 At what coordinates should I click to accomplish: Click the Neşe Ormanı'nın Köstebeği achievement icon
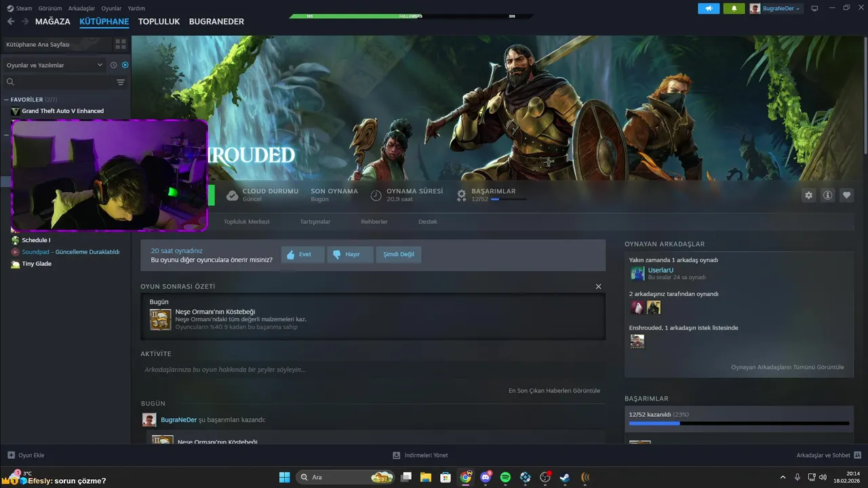tap(161, 319)
